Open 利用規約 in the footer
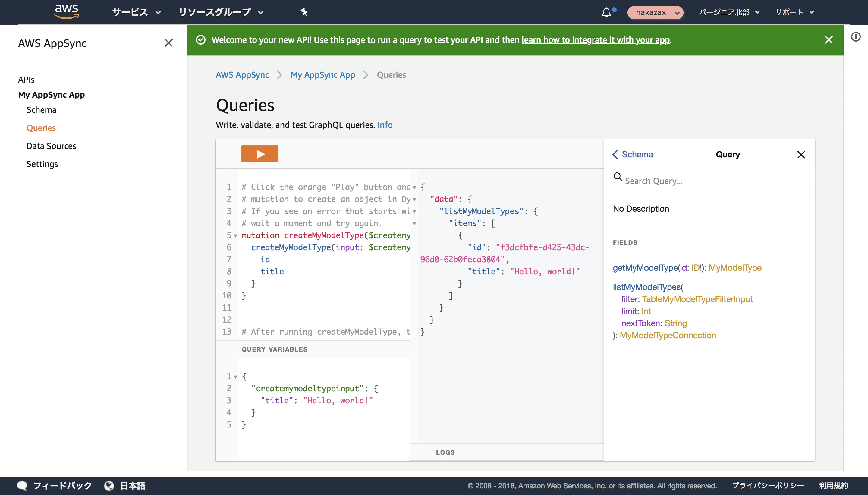The image size is (868, 495). click(833, 485)
